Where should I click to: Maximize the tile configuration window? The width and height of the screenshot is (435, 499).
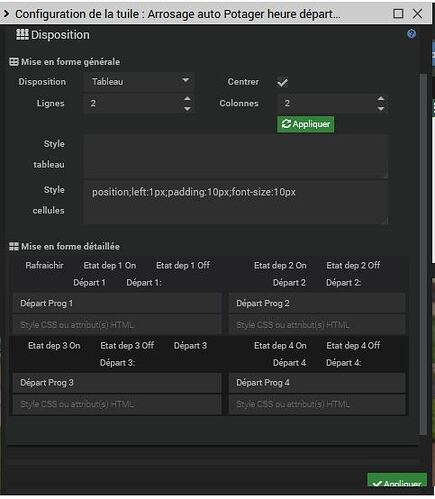398,14
